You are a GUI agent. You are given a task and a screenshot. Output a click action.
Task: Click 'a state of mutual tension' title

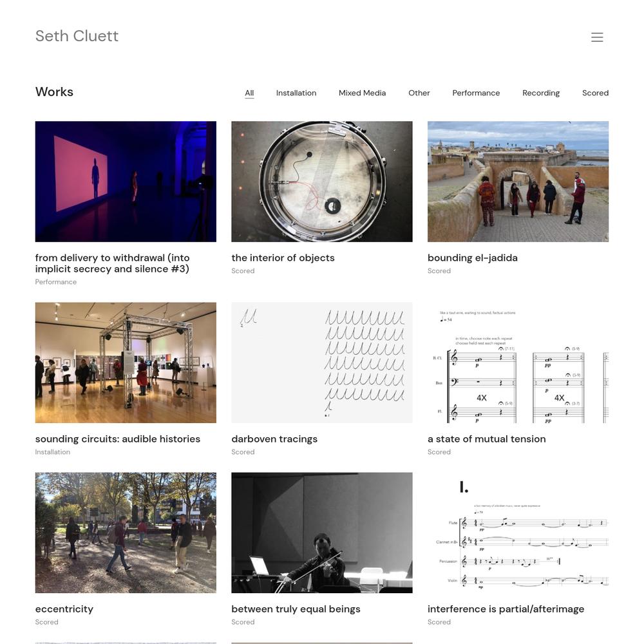[487, 439]
